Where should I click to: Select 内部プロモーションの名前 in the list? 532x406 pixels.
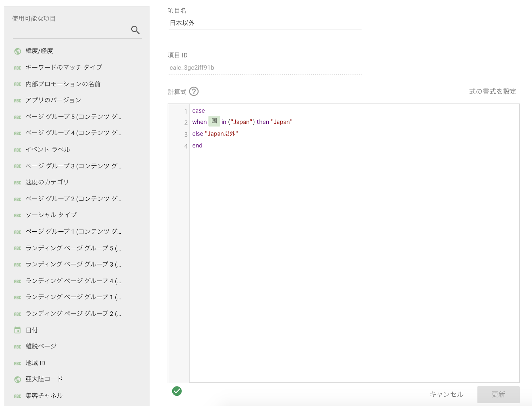pos(63,84)
